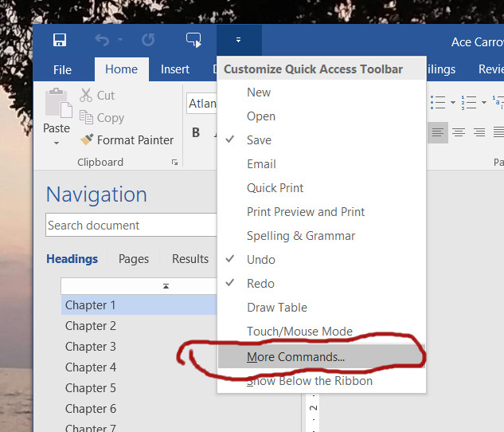Screen dimensions: 504x432
Task: Expand the Paste options dropdown arrow
Action: point(57,143)
